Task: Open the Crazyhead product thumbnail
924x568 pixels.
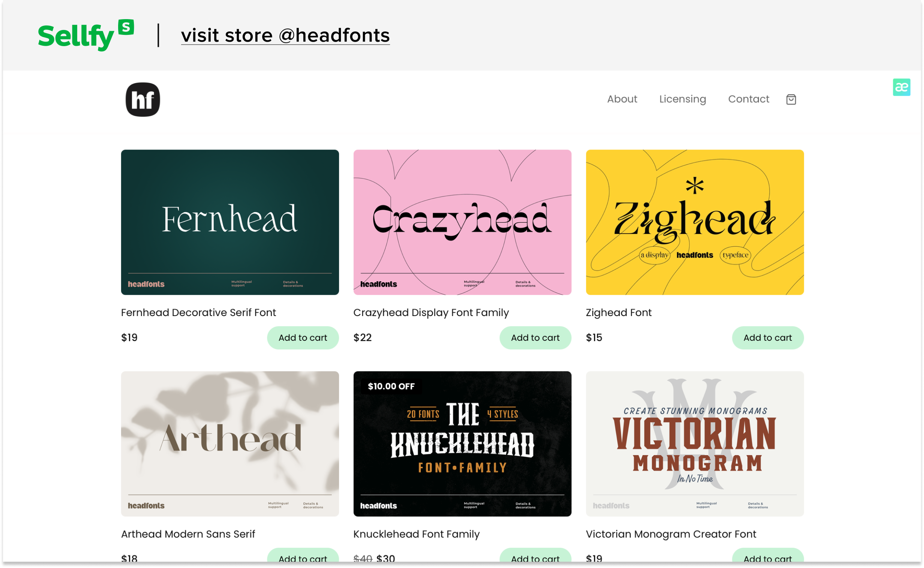Action: click(462, 222)
